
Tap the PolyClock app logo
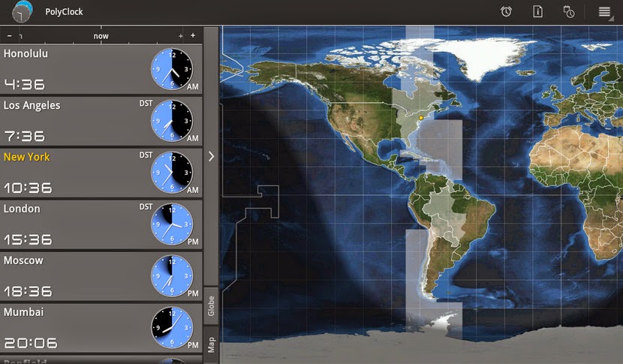(x=22, y=11)
